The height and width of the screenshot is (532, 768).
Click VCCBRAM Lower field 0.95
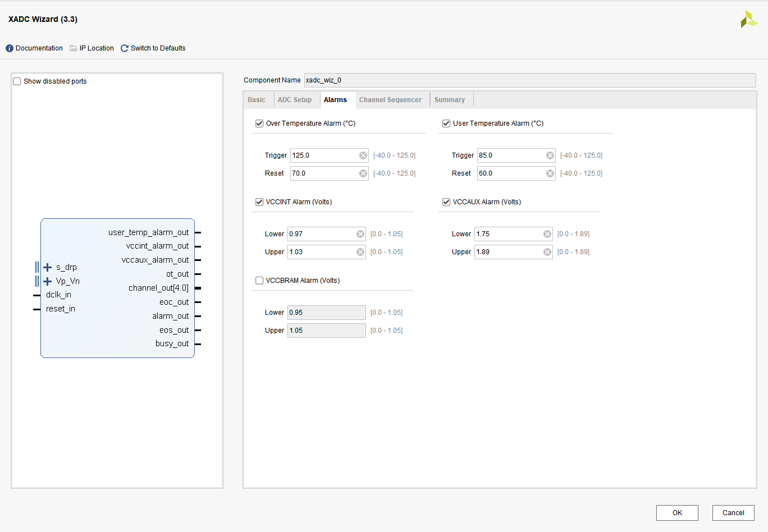327,313
